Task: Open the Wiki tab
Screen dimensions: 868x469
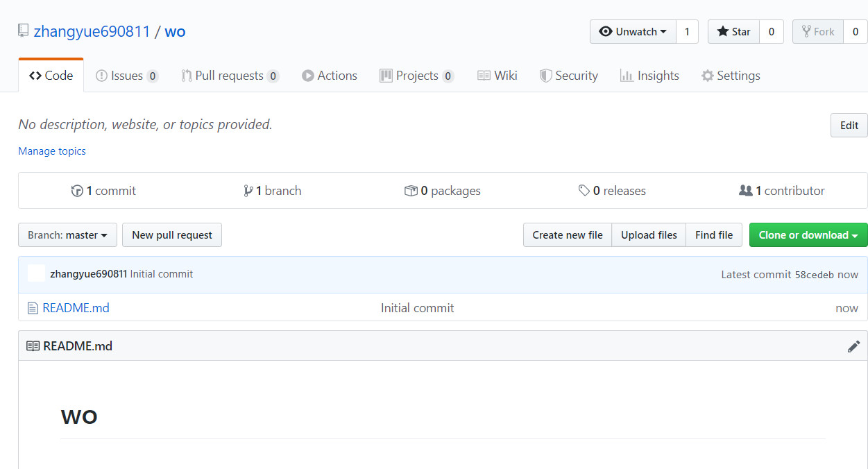Action: pyautogui.click(x=497, y=76)
